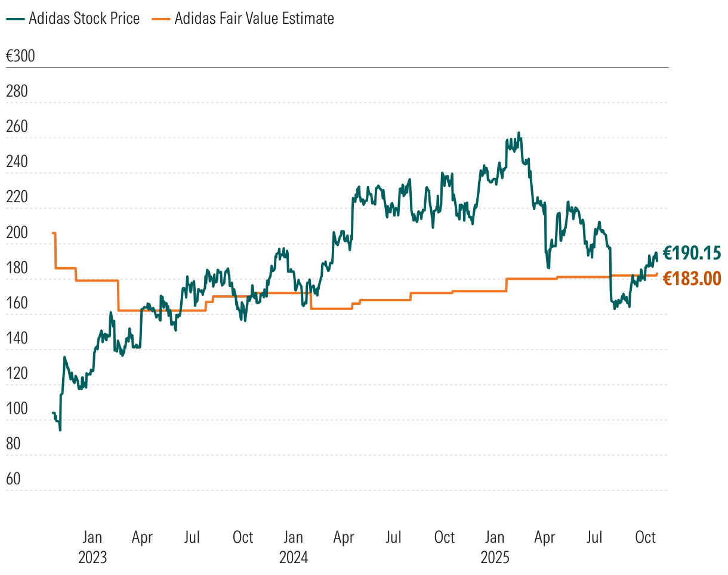The width and height of the screenshot is (728, 575).
Task: Click the 60 y-axis tick label
Action: click(x=13, y=479)
